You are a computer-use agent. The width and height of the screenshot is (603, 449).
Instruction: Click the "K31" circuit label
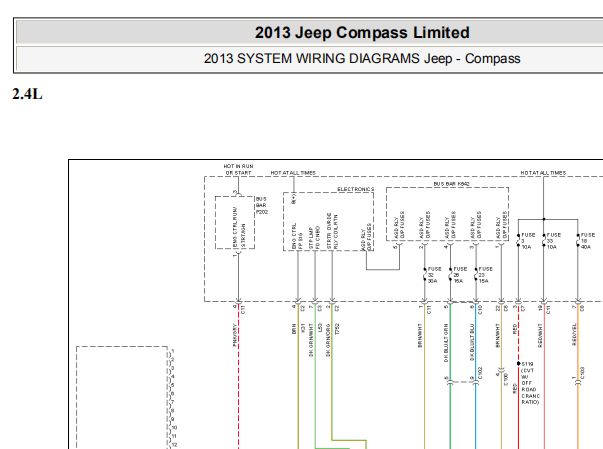303,328
